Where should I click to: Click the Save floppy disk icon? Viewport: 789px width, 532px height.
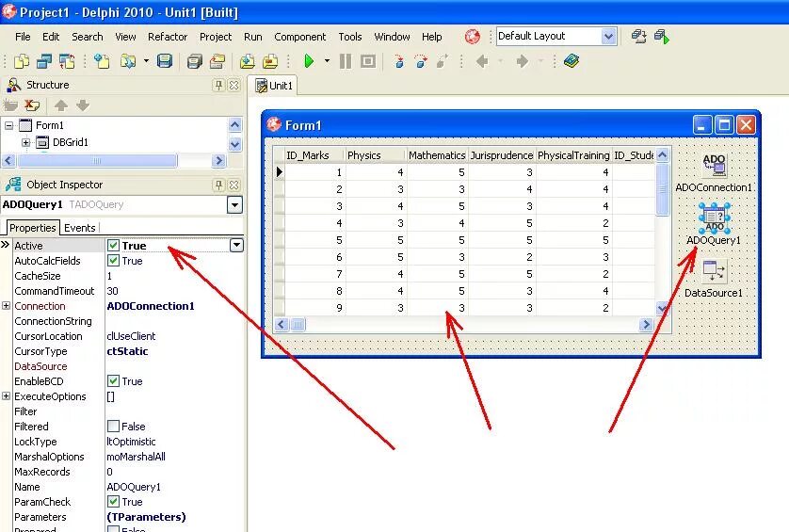pos(165,61)
